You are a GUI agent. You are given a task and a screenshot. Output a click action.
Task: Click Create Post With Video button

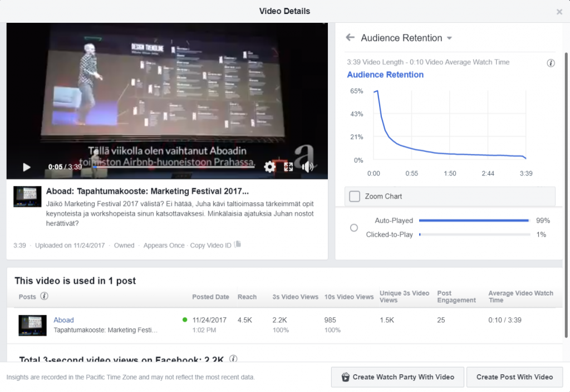pos(514,377)
